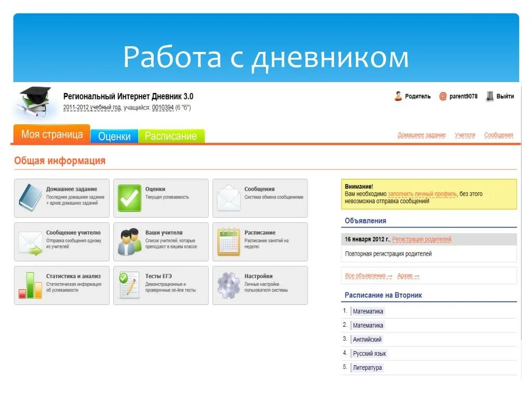Click third lesson Английский
The image size is (532, 399).
[x=367, y=339]
